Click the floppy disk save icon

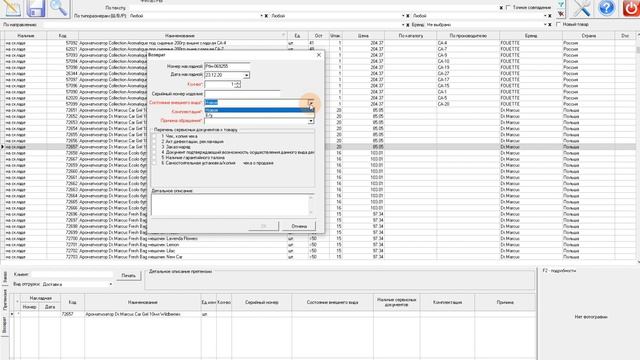tap(36, 8)
